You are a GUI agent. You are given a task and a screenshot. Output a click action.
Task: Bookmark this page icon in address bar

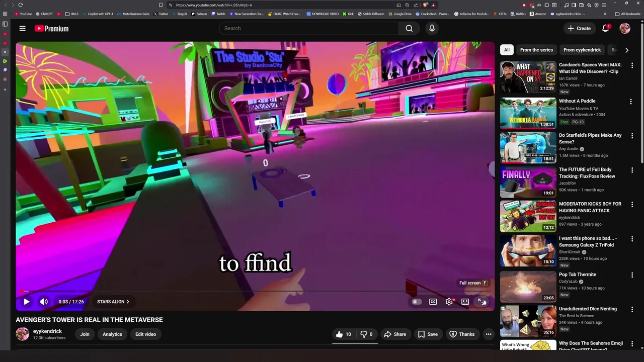(x=160, y=5)
